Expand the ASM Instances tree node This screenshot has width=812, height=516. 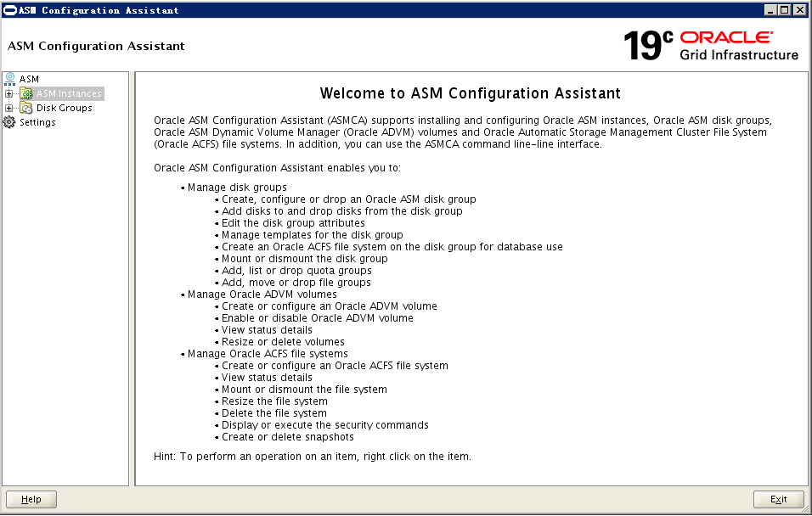coord(8,93)
